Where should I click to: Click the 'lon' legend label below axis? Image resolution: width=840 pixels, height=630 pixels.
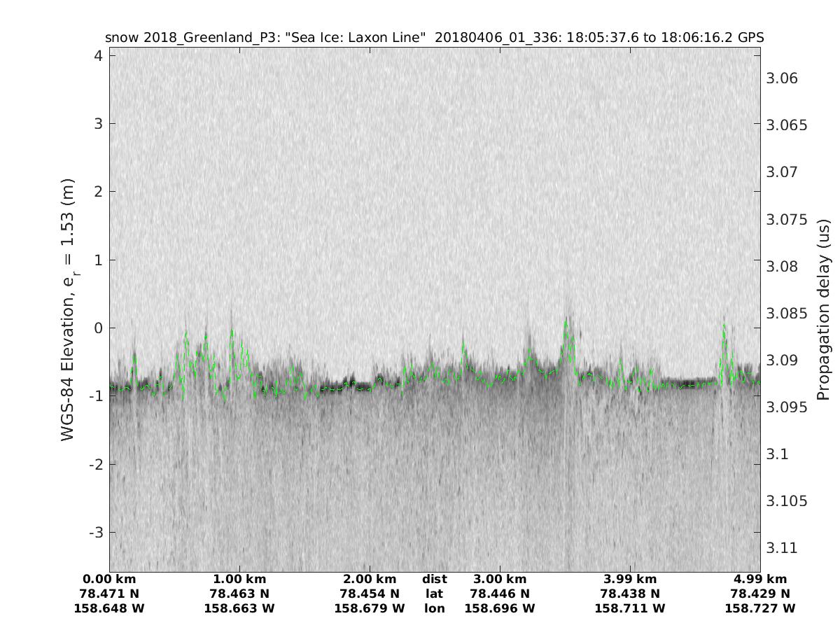pyautogui.click(x=434, y=608)
